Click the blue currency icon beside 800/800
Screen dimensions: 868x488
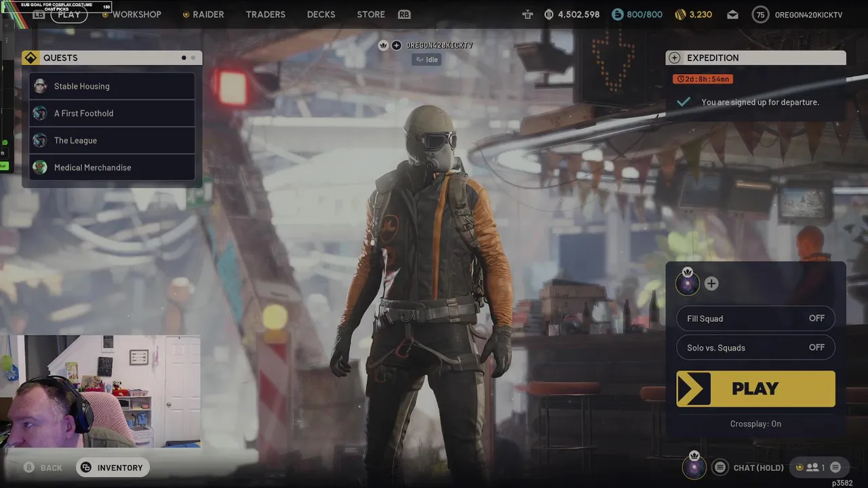(617, 14)
